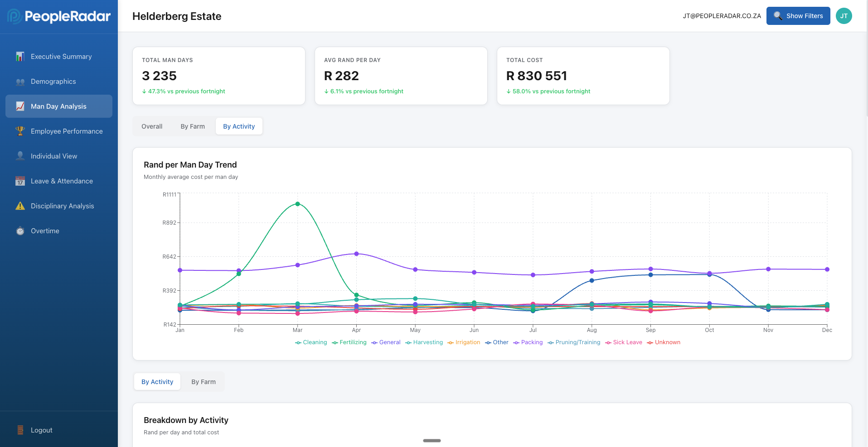This screenshot has height=447, width=868.
Task: Click the PeopleRadar logo icon
Action: 15,16
